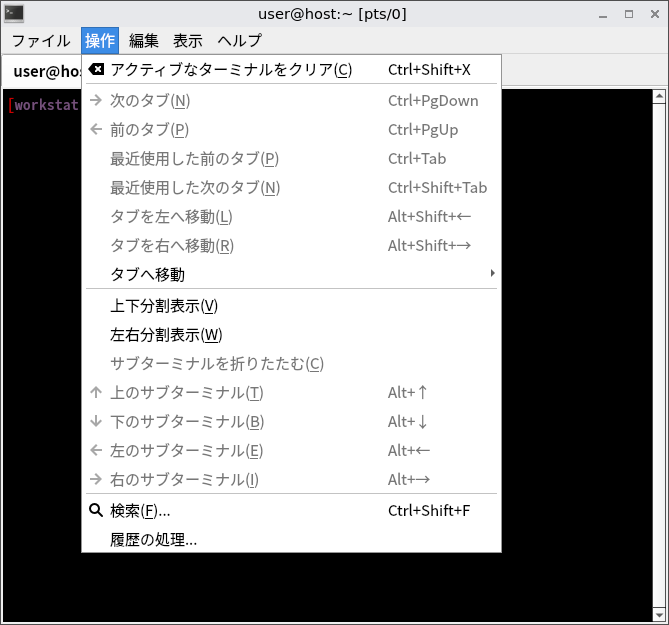This screenshot has width=669, height=625.
Task: Open the 表示 menu
Action: 188,41
